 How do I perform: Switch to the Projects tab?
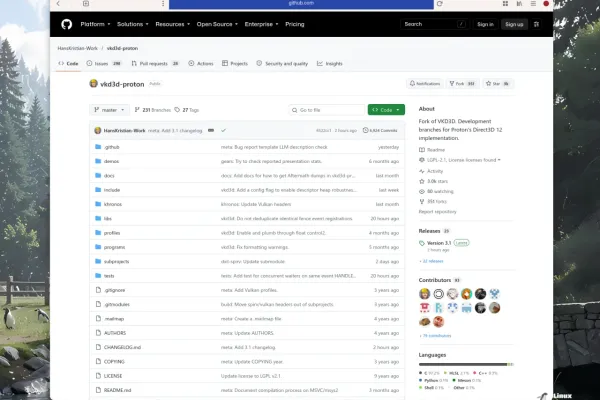tap(235, 64)
